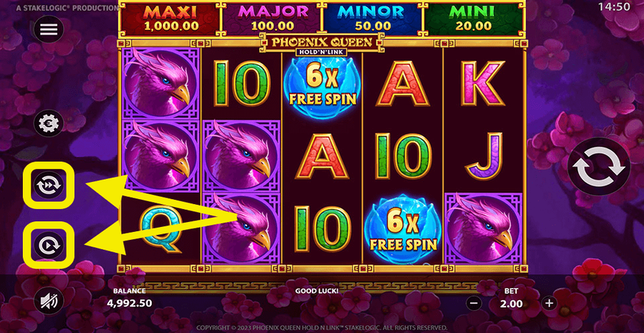
Task: Click the top-left phoenix symbol on the first reel
Action: [160, 84]
